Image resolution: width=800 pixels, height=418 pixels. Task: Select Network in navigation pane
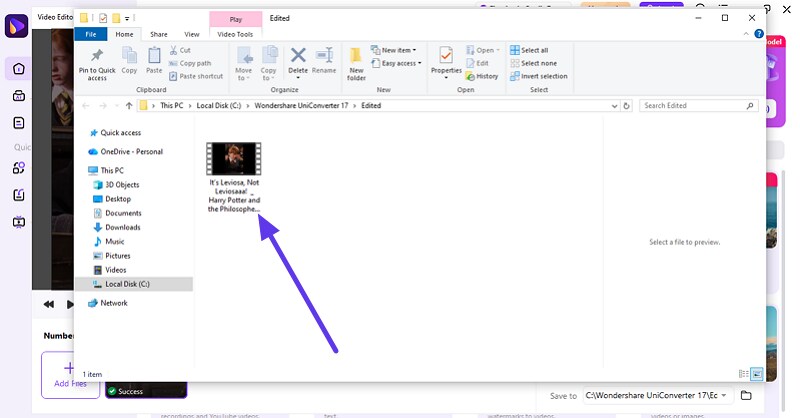pos(108,303)
